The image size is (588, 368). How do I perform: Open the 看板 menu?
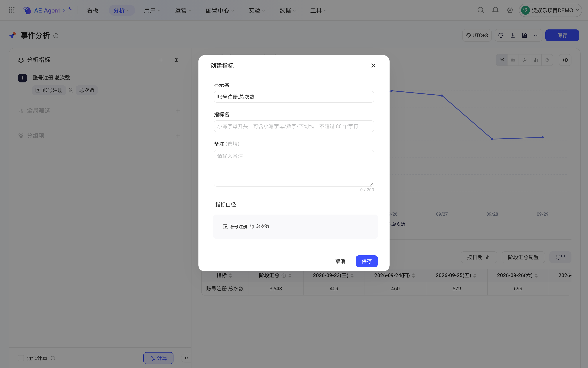(93, 10)
